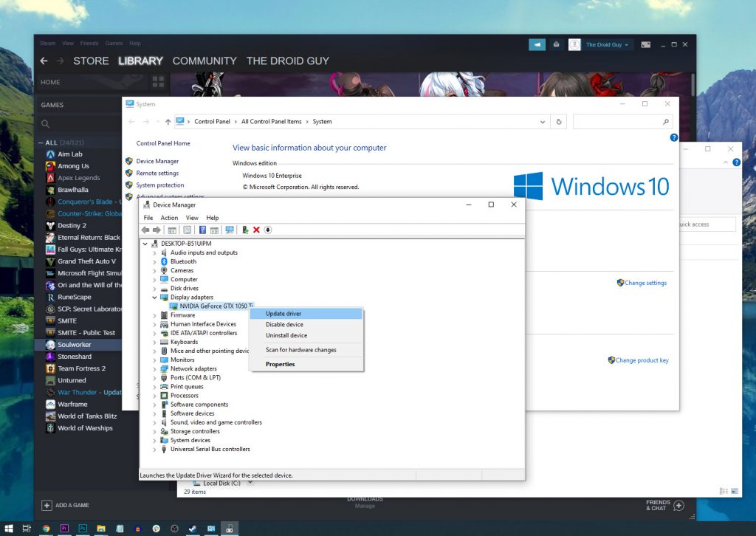Click the Back arrow in Device Manager toolbar

[x=145, y=230]
